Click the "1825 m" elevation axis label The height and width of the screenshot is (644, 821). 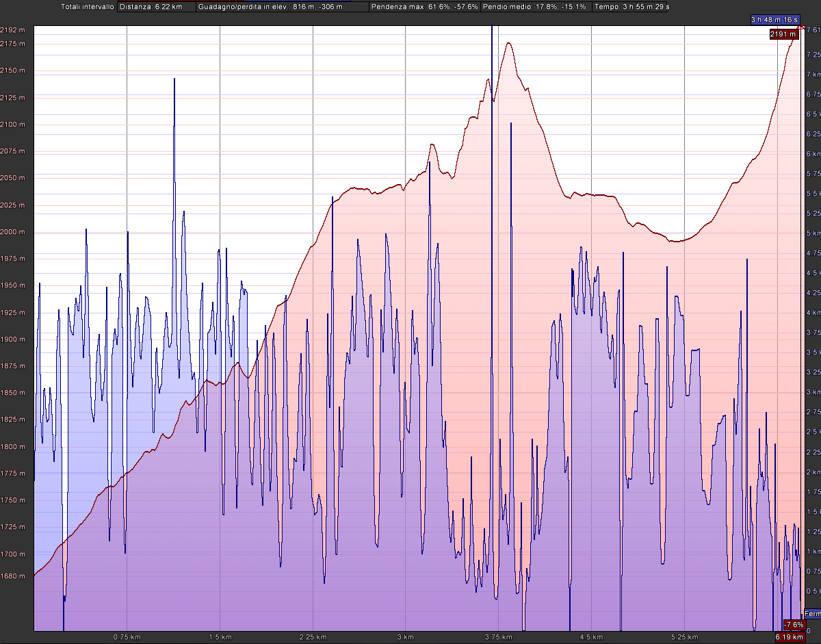pos(12,420)
